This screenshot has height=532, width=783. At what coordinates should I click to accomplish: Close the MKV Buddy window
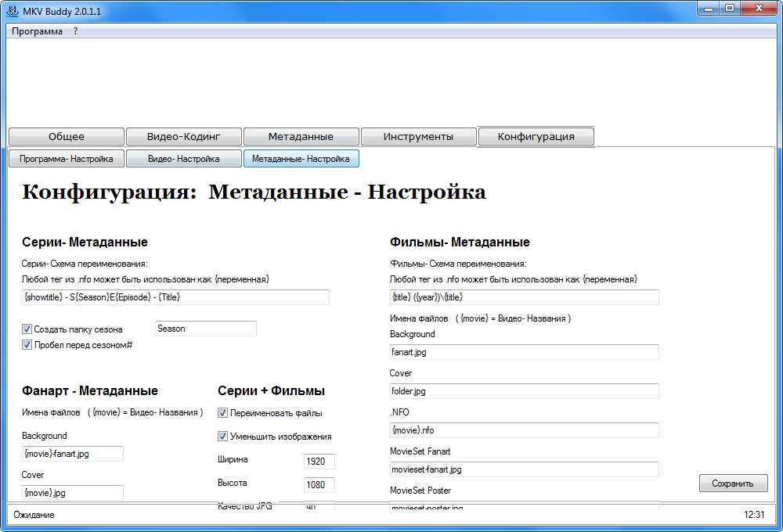pyautogui.click(x=759, y=9)
